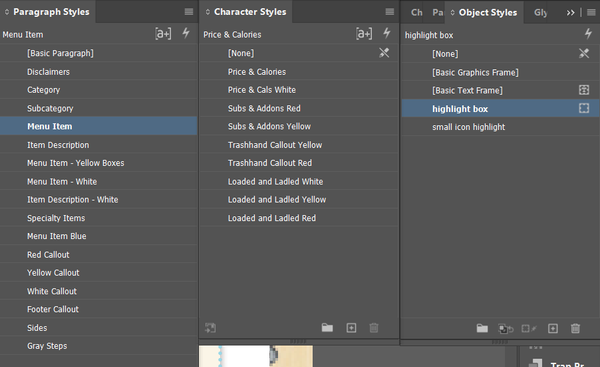Switch to the collapsed Ch tab
Screen dimensions: 600x367
(x=417, y=13)
